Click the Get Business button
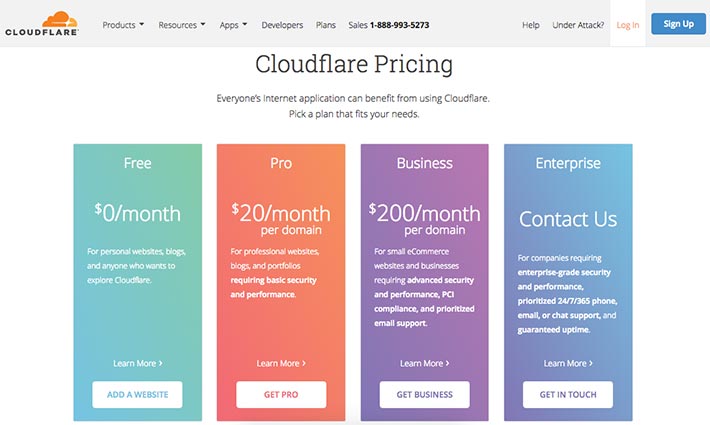The image size is (710, 425). [424, 395]
